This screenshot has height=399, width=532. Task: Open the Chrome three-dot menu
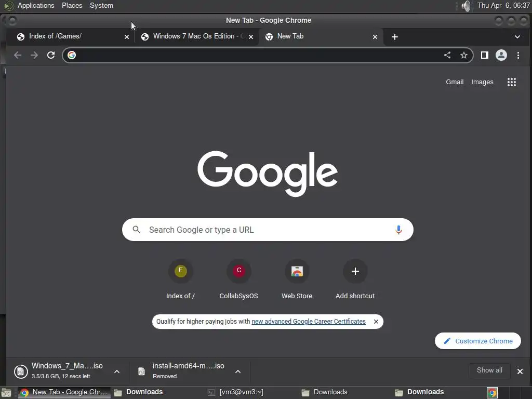click(x=518, y=55)
